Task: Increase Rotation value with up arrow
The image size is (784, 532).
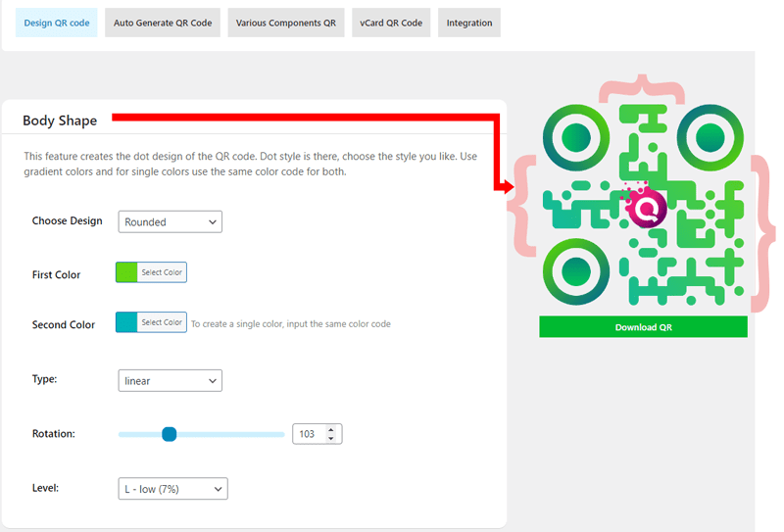Action: tap(331, 429)
